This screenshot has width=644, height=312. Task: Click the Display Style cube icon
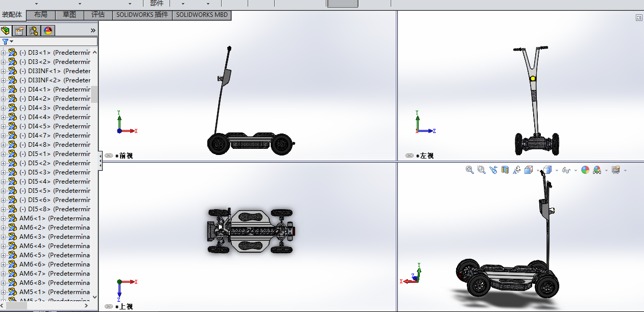[547, 170]
